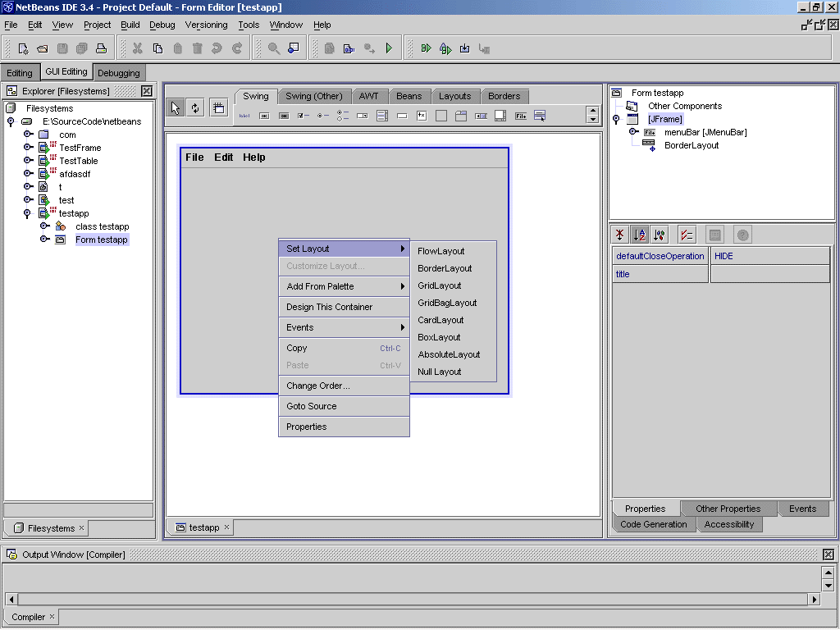Click the defaultCloseOperation HIDE value cell

(769, 256)
